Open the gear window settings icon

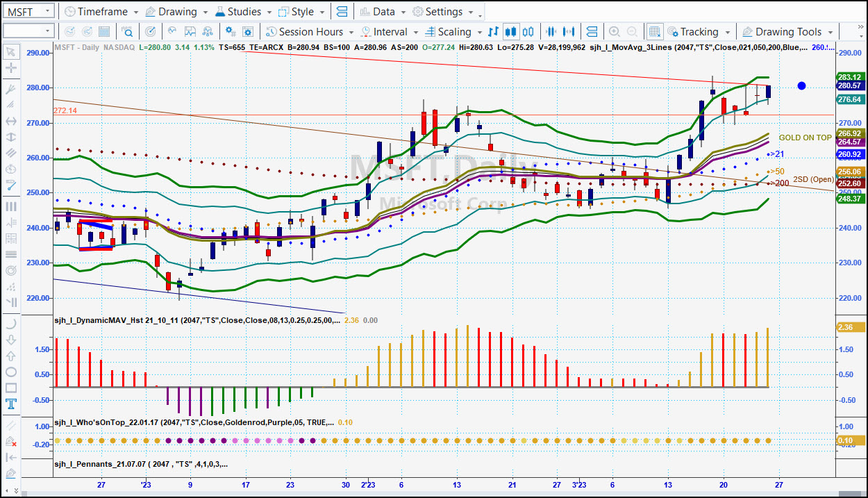coord(249,32)
